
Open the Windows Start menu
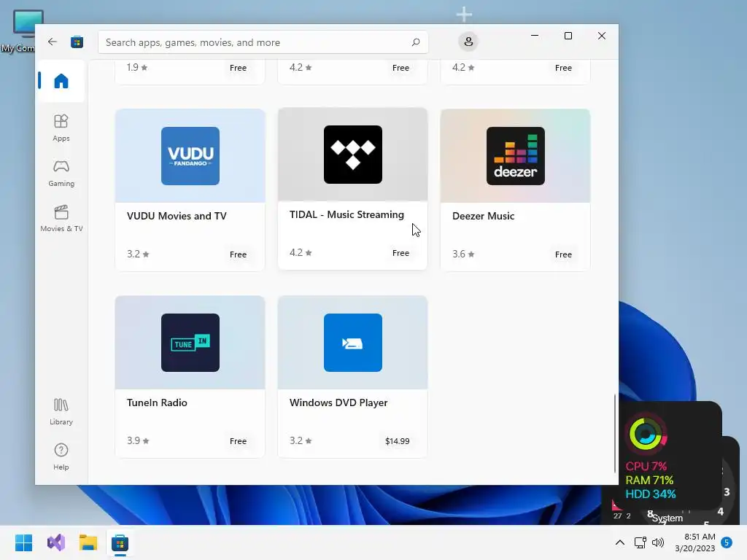[x=23, y=542]
